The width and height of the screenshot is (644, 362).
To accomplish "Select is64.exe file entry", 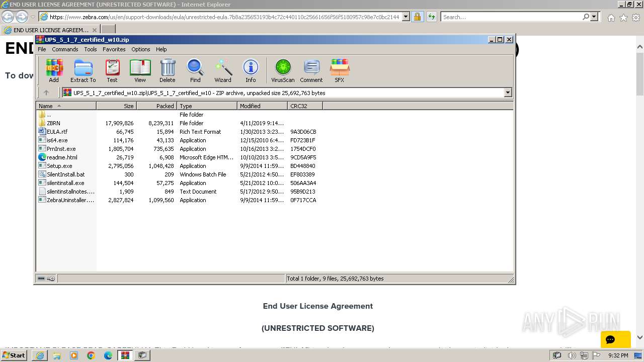I will (57, 140).
